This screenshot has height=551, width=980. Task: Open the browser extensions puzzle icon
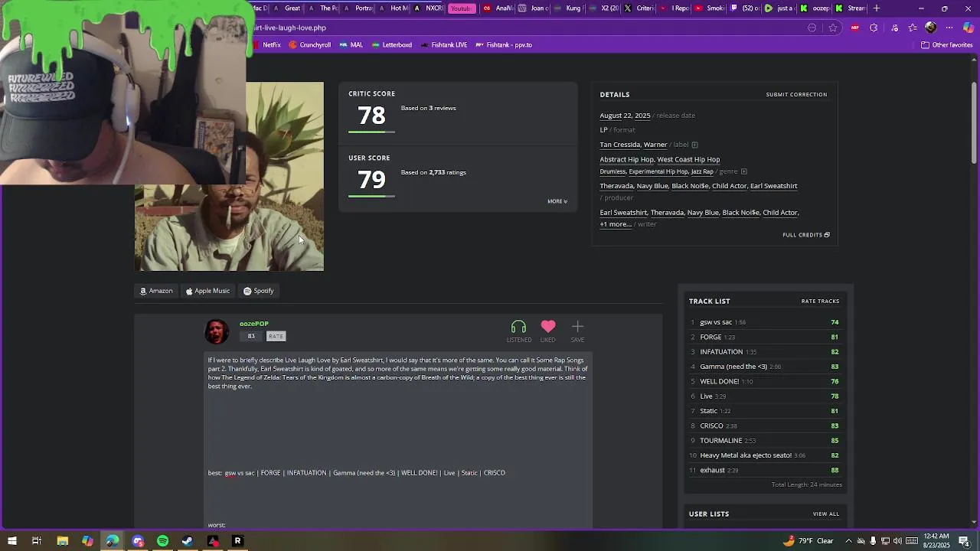tap(874, 28)
